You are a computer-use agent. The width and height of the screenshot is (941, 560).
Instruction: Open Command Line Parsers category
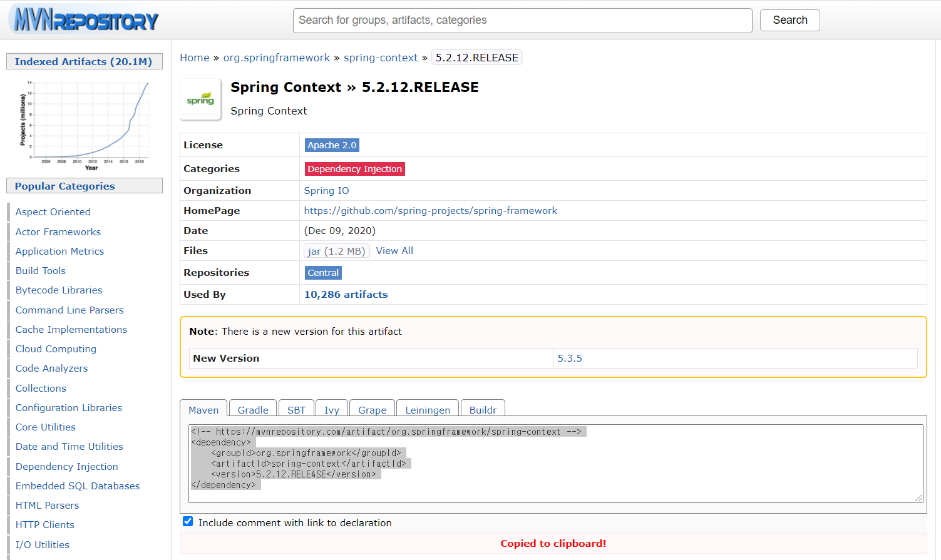pos(69,310)
